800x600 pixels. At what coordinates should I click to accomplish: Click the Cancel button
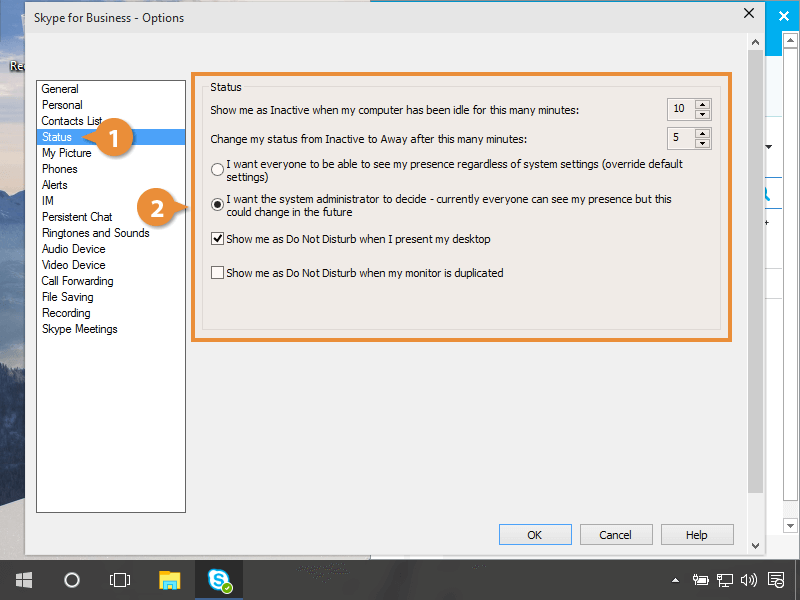pos(616,535)
